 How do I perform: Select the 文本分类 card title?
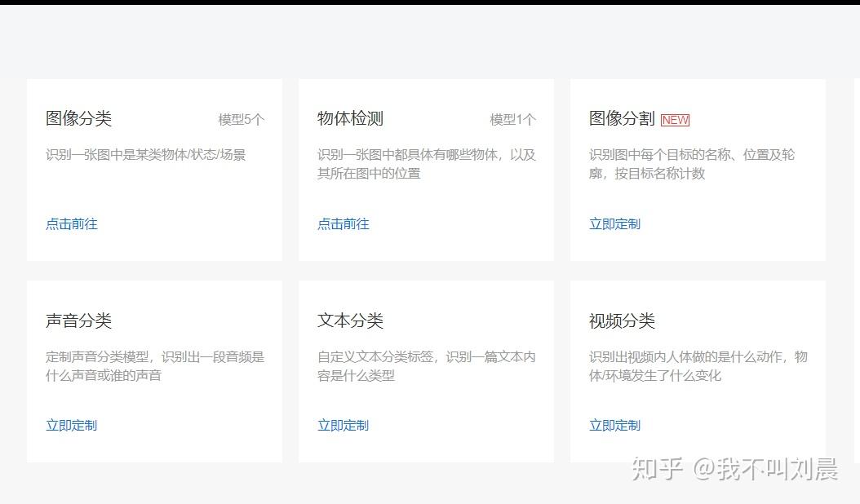[351, 321]
